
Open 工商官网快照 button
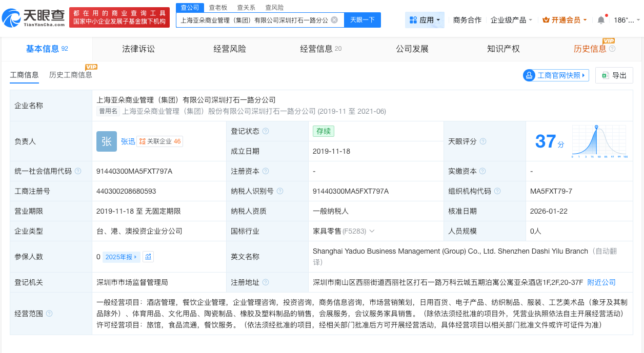pos(556,75)
